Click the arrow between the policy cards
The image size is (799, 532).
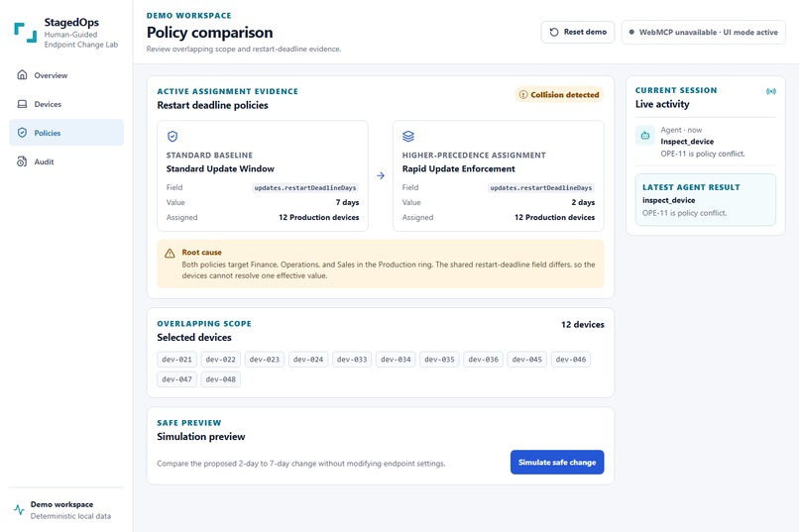[381, 175]
